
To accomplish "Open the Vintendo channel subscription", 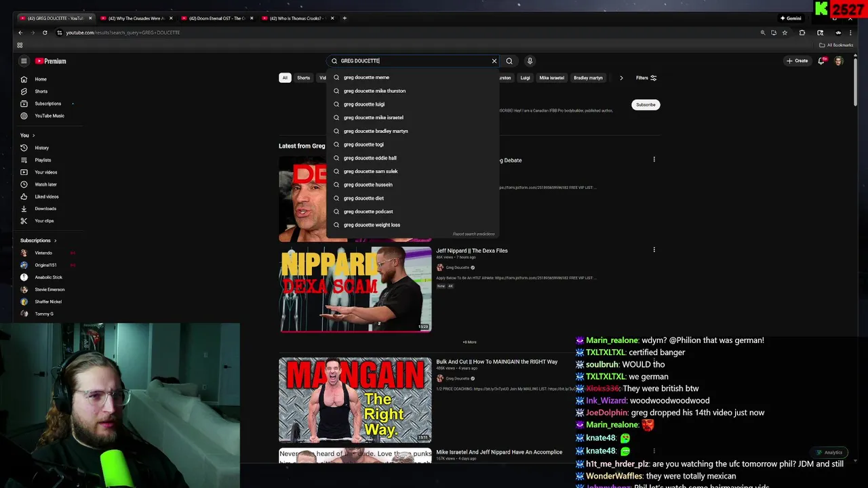I will (x=43, y=253).
